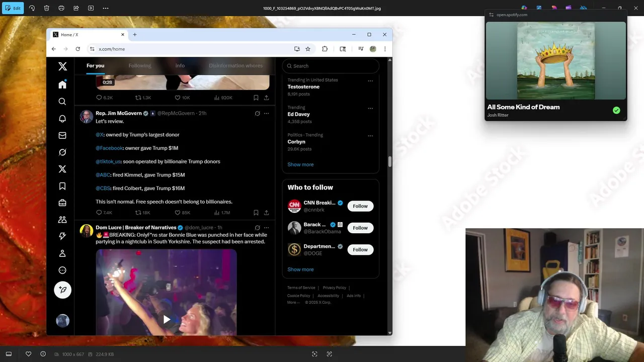644x362 pixels.
Task: Share the image from Photos toolbar
Action: coord(76,8)
